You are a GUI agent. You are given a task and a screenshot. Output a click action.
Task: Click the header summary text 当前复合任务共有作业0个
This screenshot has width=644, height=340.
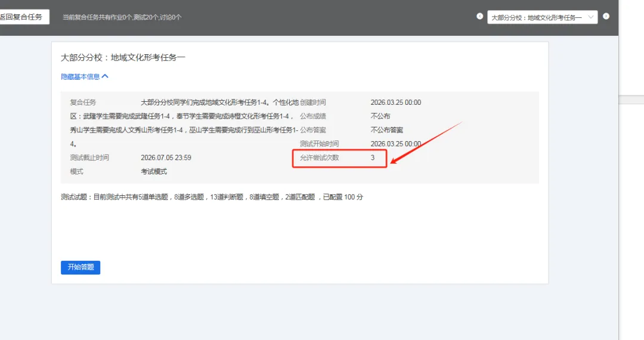tap(97, 17)
